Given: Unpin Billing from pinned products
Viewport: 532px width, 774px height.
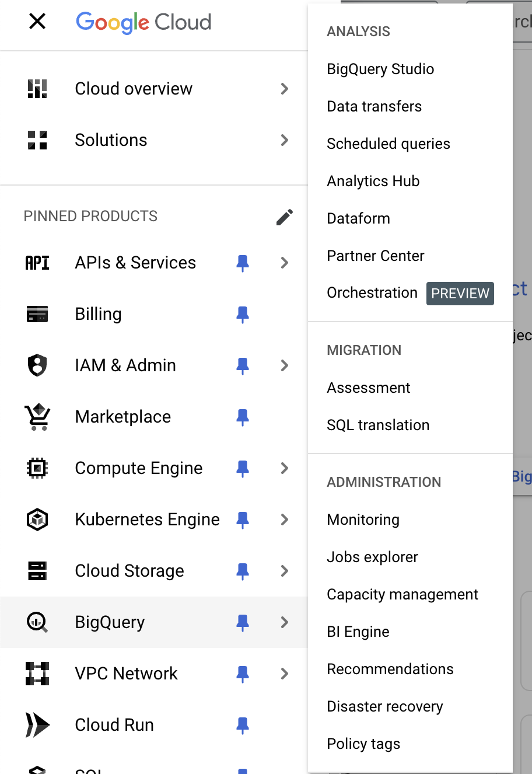Looking at the screenshot, I should pos(243,315).
